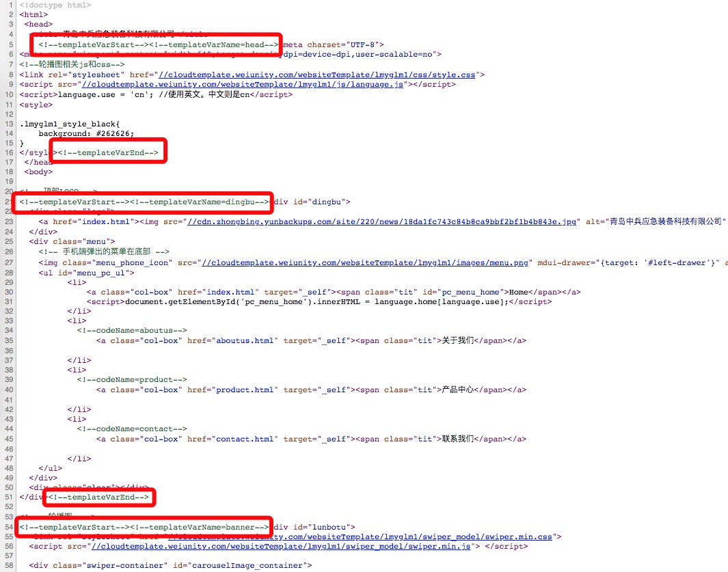
Task: Click the contact.html href value
Action: 245,439
